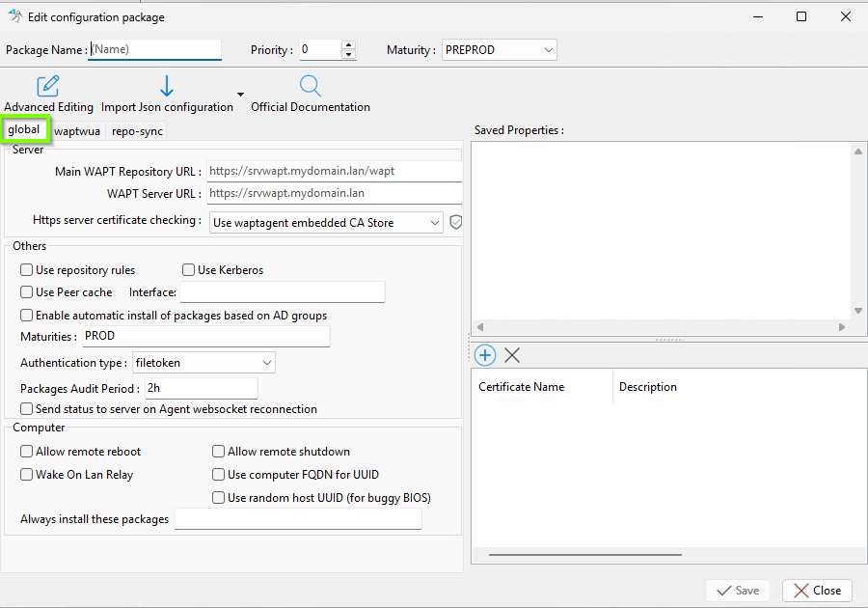Toggle Use Peer cache checkbox

click(x=26, y=291)
